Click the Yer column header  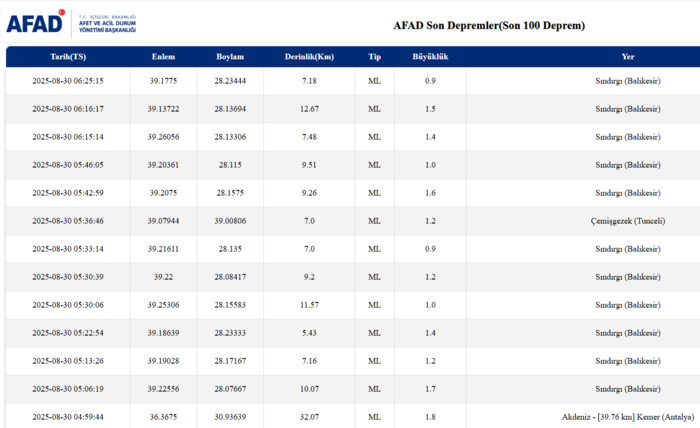pos(628,57)
